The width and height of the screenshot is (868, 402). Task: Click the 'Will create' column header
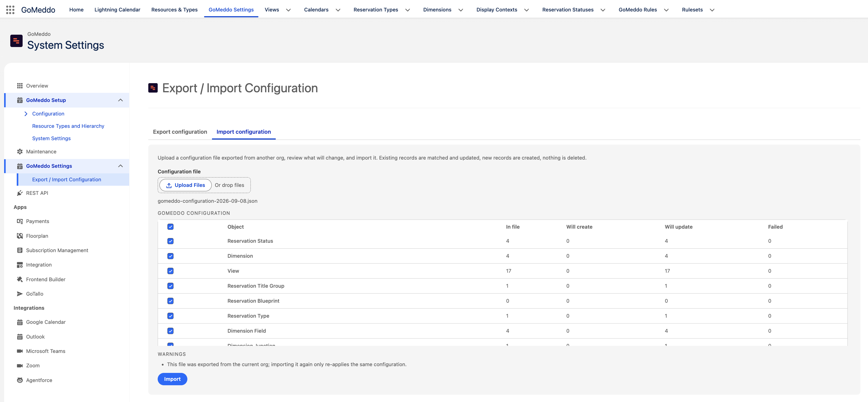click(579, 227)
